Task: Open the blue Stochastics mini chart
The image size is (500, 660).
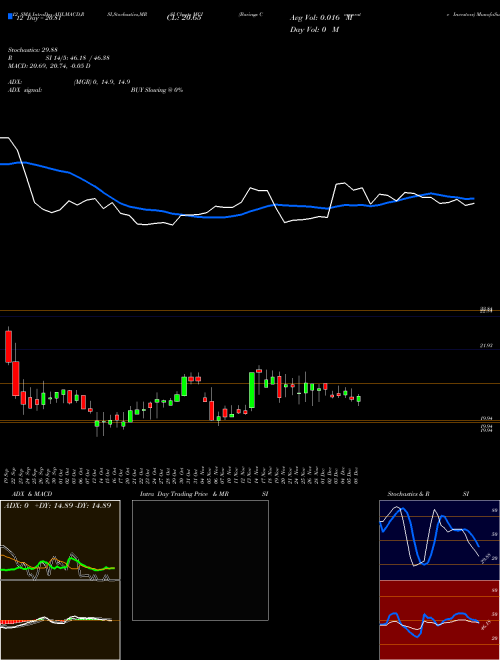Action: click(439, 540)
